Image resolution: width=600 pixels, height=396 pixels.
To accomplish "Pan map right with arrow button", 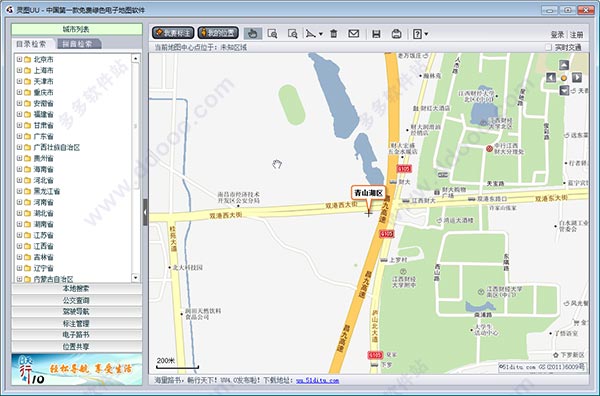I will pos(577,78).
